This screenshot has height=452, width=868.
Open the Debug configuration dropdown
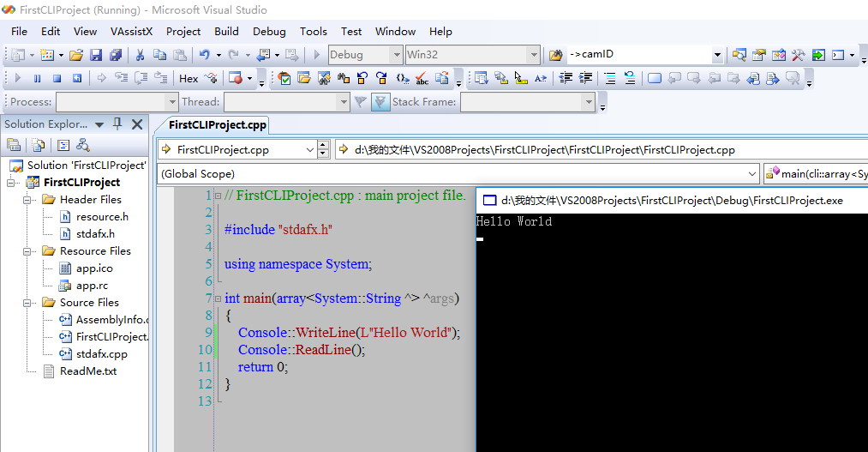[396, 55]
